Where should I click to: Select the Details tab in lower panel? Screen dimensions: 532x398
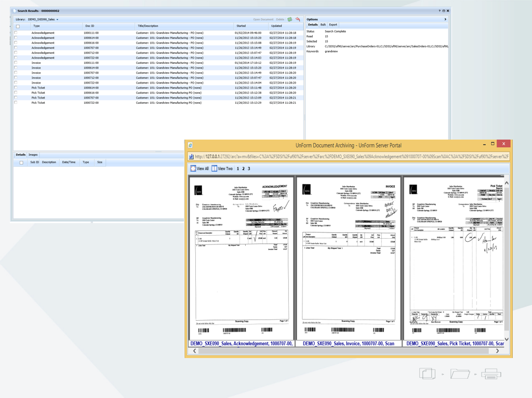pyautogui.click(x=21, y=155)
